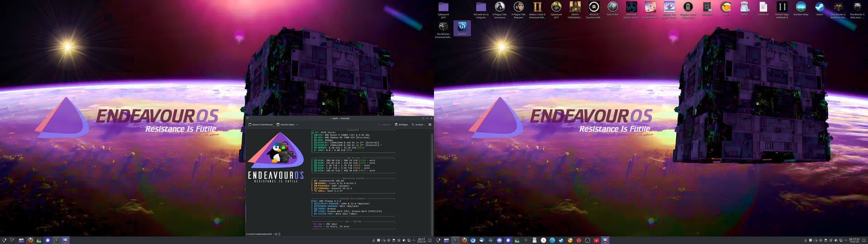Image resolution: width=868 pixels, height=244 pixels.
Task: Click 'Suchen…' in Konsole toolbar
Action: click(x=418, y=124)
